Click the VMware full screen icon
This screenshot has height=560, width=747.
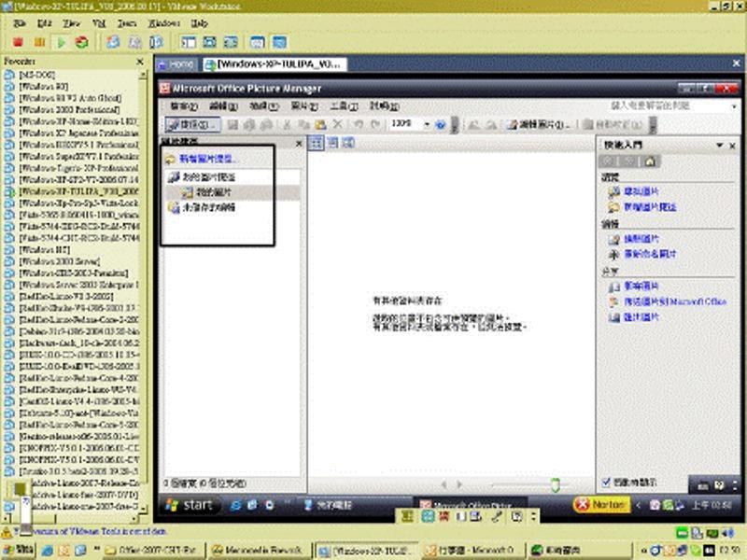click(209, 42)
